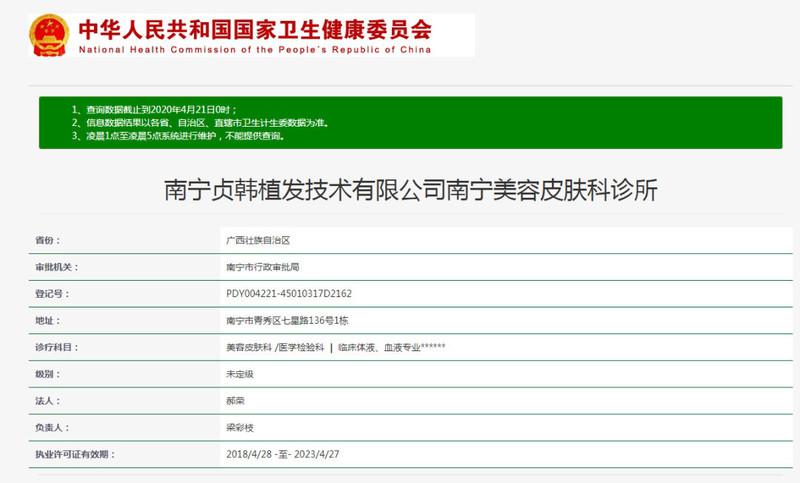800x483 pixels.
Task: Click the 地址 row label
Action: [x=48, y=320]
